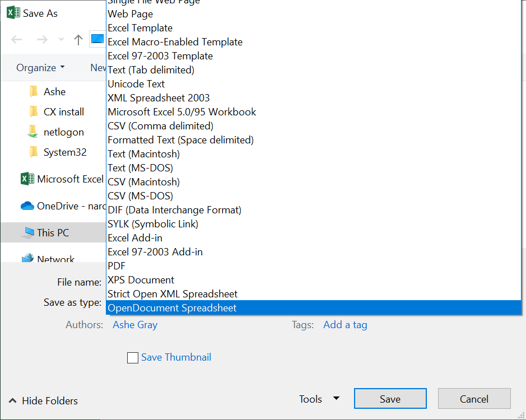Screen dimensions: 526x420
Task: Select the System32 folder
Action: [x=58, y=152]
